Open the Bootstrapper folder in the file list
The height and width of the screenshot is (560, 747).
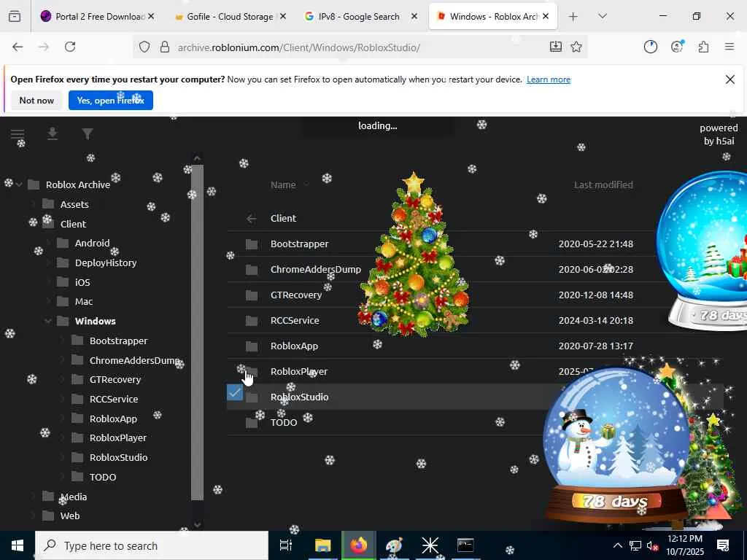tap(299, 244)
